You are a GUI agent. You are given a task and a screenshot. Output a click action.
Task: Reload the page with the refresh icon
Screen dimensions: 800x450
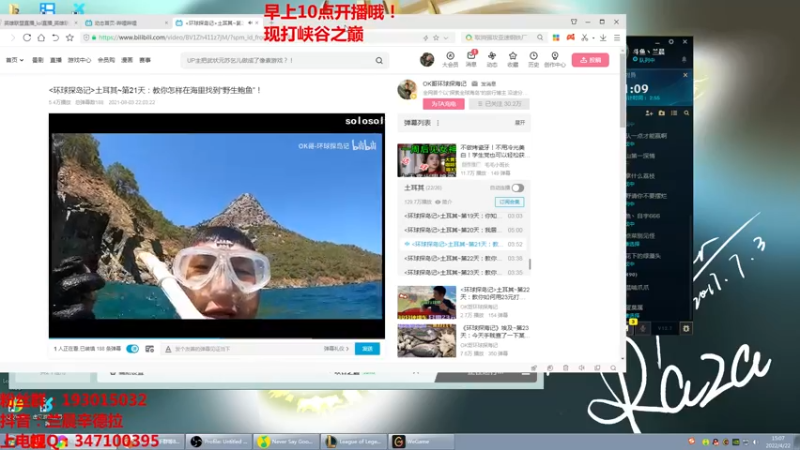pos(27,37)
